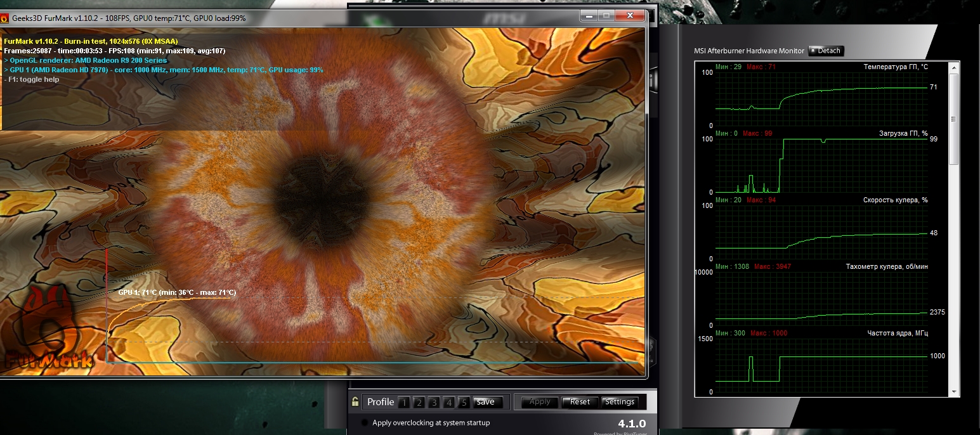Click the monitor scrollbar up arrow
Screen dimensions: 980x435
(953, 67)
